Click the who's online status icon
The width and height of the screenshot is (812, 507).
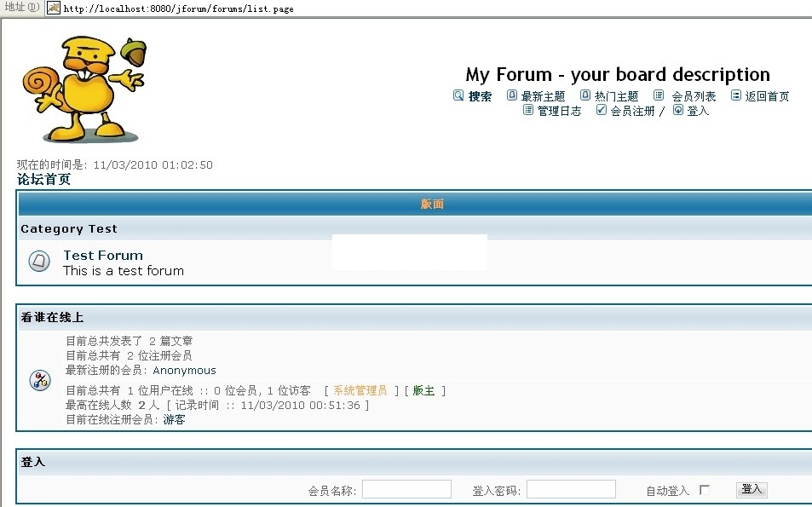40,380
